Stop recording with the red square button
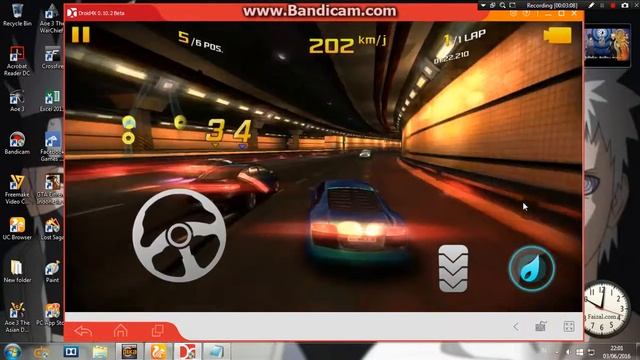Image resolution: width=640 pixels, height=360 pixels. tap(613, 5)
